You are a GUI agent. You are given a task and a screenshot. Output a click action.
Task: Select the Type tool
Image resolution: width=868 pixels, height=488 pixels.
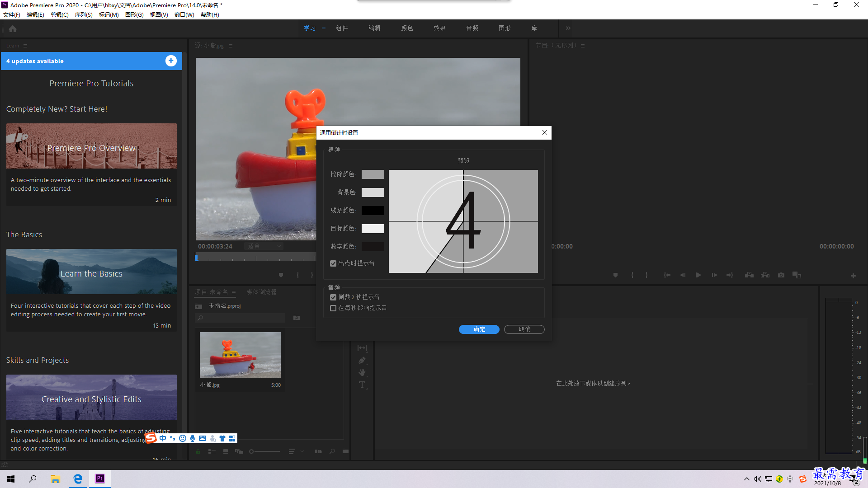pos(362,385)
